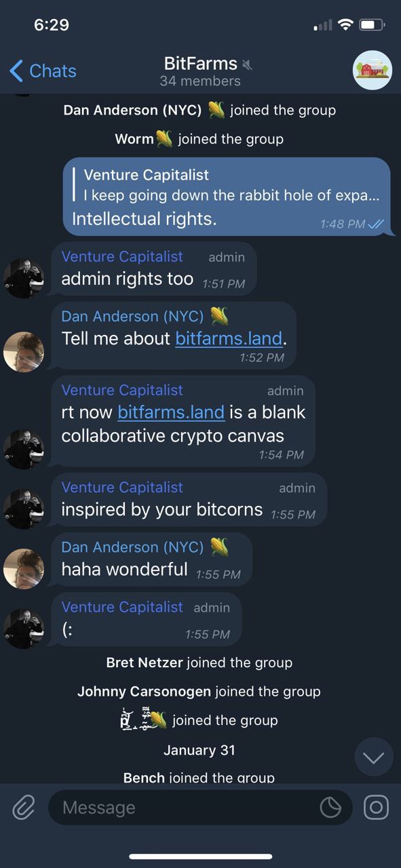Viewport: 401px width, 868px height.
Task: Tap Venture Capitalist avatar beside '(:' message
Action: point(24,629)
